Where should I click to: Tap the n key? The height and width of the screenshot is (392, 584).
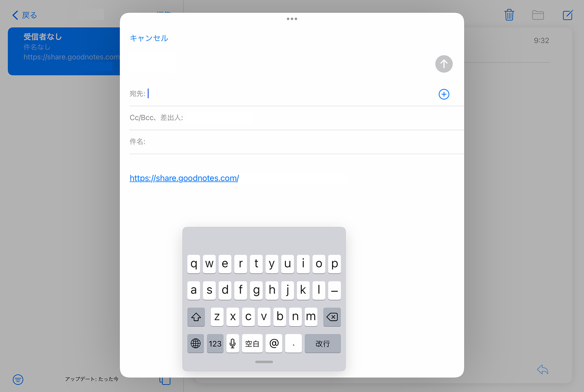[x=295, y=317]
